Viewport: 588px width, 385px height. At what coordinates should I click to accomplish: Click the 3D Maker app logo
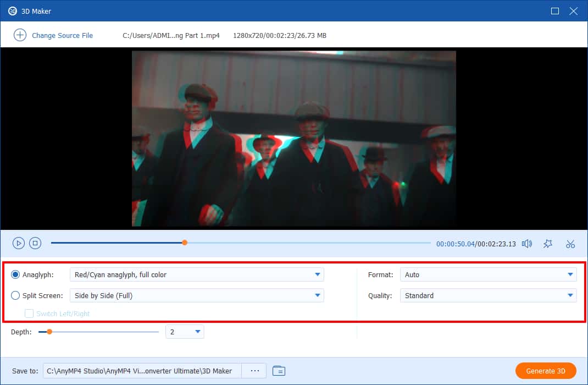tap(12, 11)
